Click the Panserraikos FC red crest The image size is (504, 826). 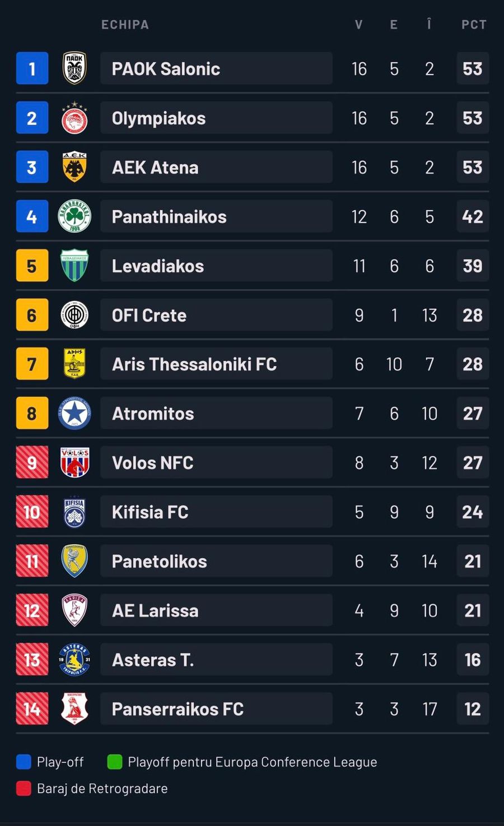pos(74,709)
